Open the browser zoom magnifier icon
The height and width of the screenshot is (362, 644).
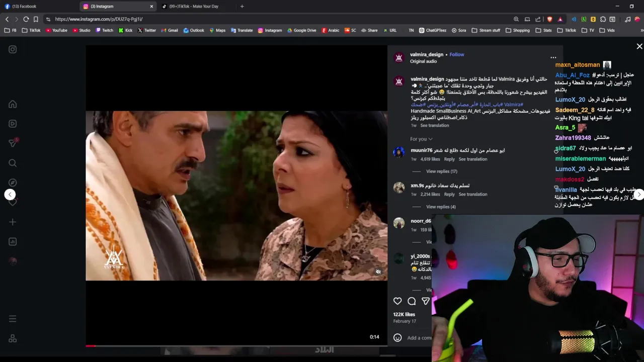(516, 19)
